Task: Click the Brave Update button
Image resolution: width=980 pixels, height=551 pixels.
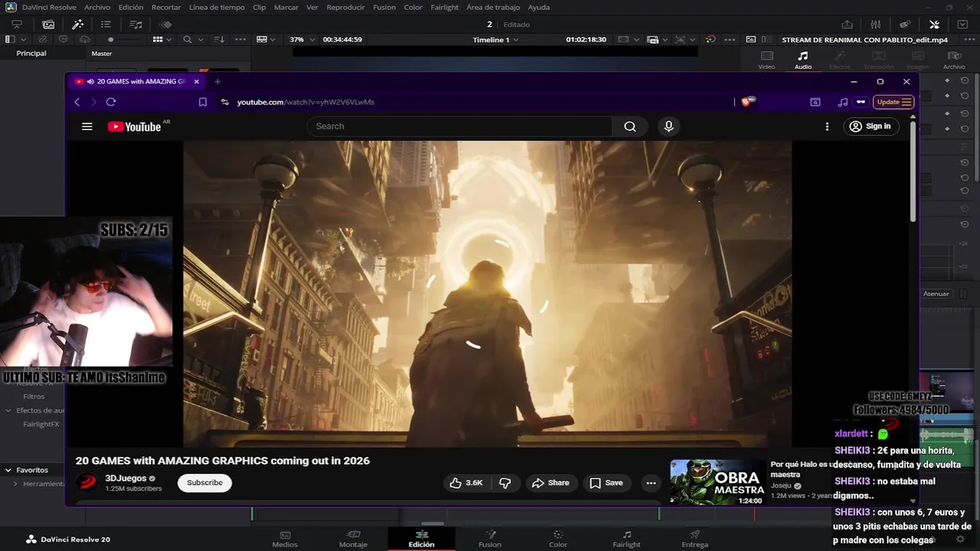Action: tap(893, 102)
